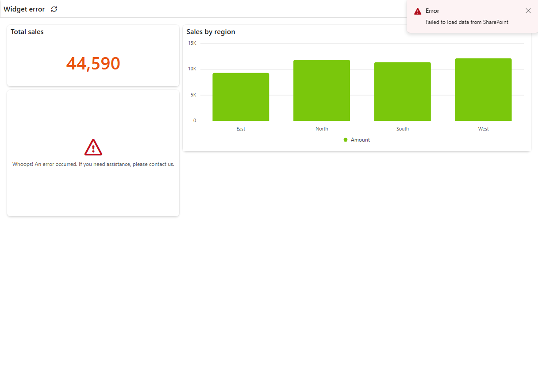Click the green Amount legend dot
538x392 pixels.
click(346, 140)
